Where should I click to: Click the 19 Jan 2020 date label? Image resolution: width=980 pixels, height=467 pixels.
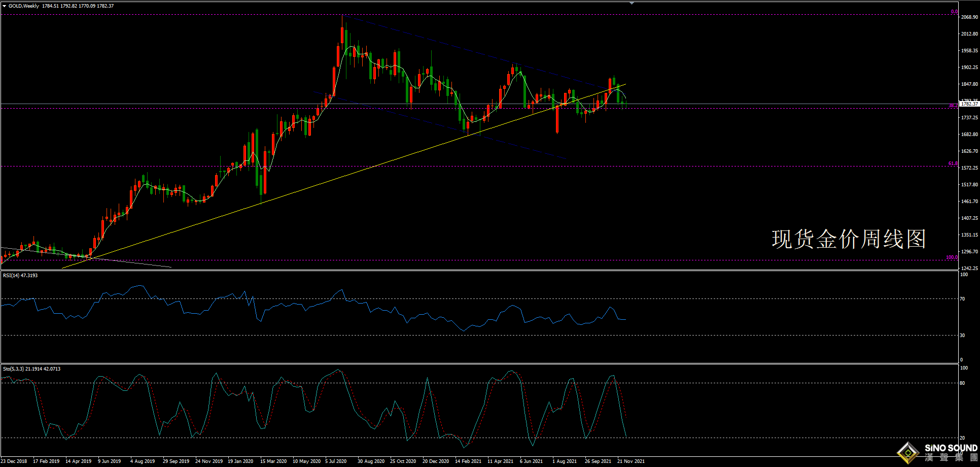point(240,461)
